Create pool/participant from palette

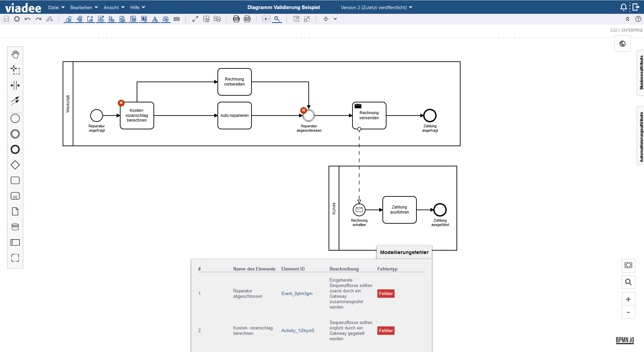click(15, 243)
